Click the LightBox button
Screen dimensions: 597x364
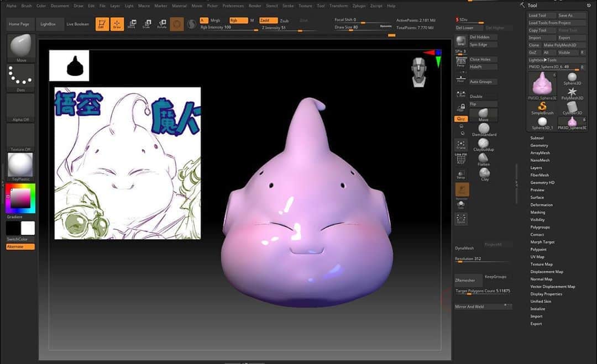pyautogui.click(x=48, y=24)
